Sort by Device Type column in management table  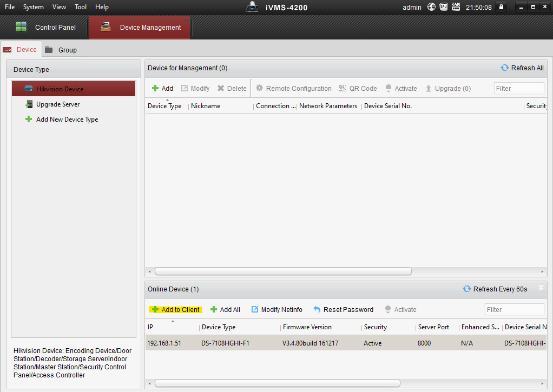164,106
